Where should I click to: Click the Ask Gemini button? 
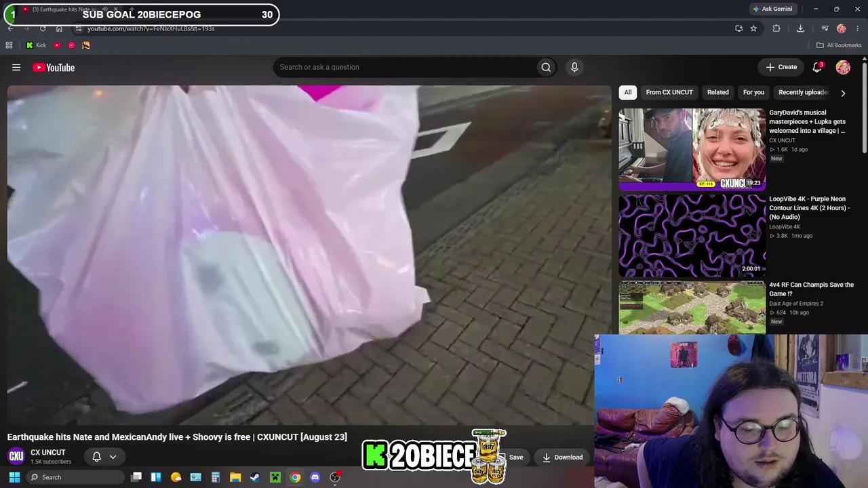[772, 9]
